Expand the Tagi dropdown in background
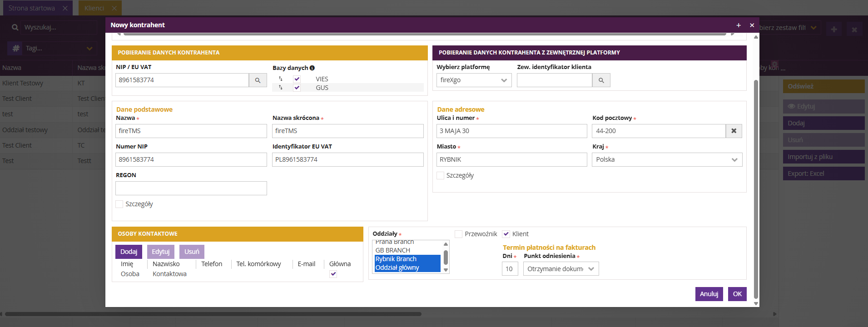 (89, 48)
